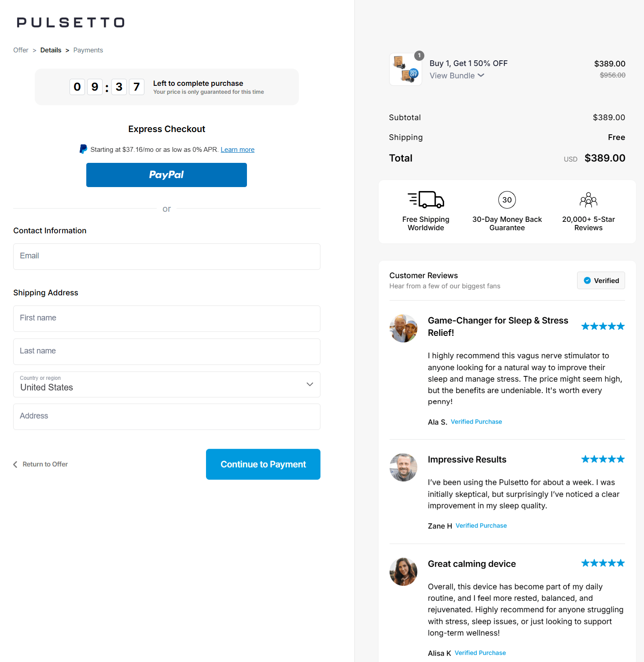The height and width of the screenshot is (662, 644).
Task: Click the Continue to Payment button
Action: (263, 464)
